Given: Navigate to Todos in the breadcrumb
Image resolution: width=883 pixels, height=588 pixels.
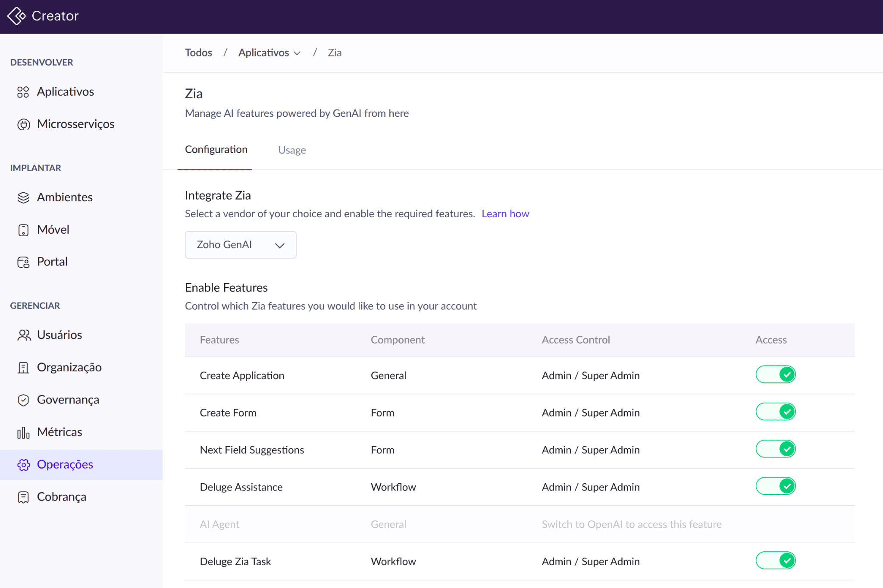Looking at the screenshot, I should 198,53.
